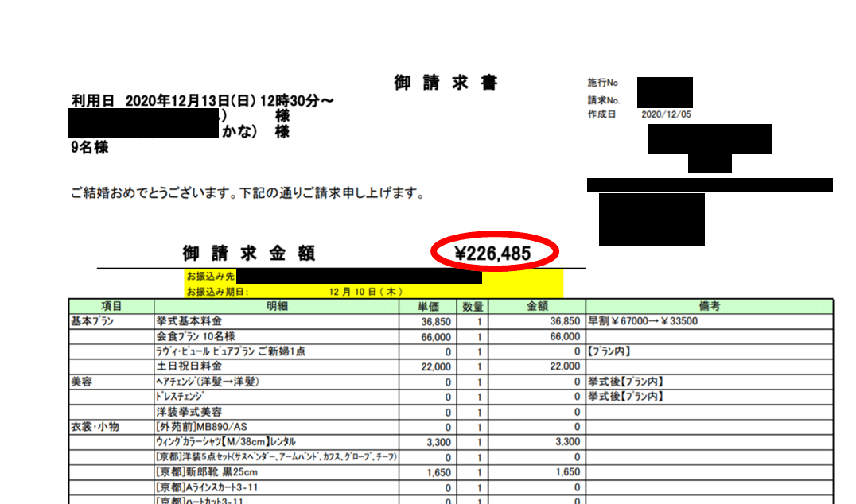Select 22,000 in the 単価 column
Image resolution: width=856 pixels, height=504 pixels.
(436, 367)
